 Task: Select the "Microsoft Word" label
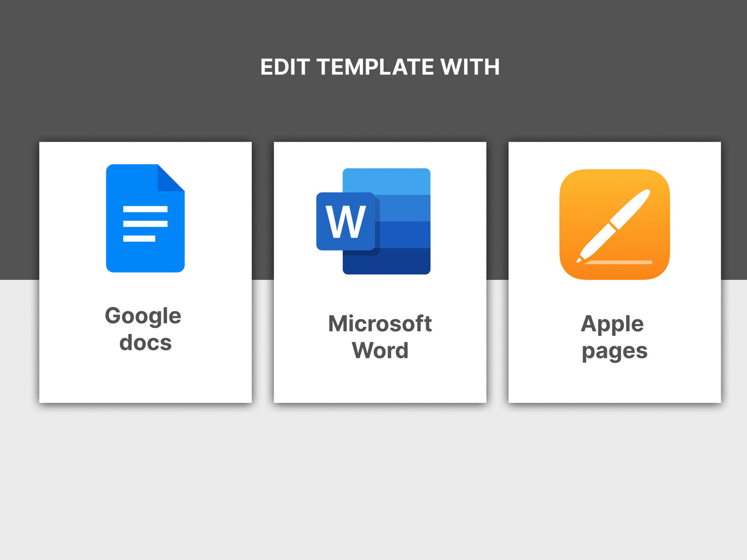380,337
